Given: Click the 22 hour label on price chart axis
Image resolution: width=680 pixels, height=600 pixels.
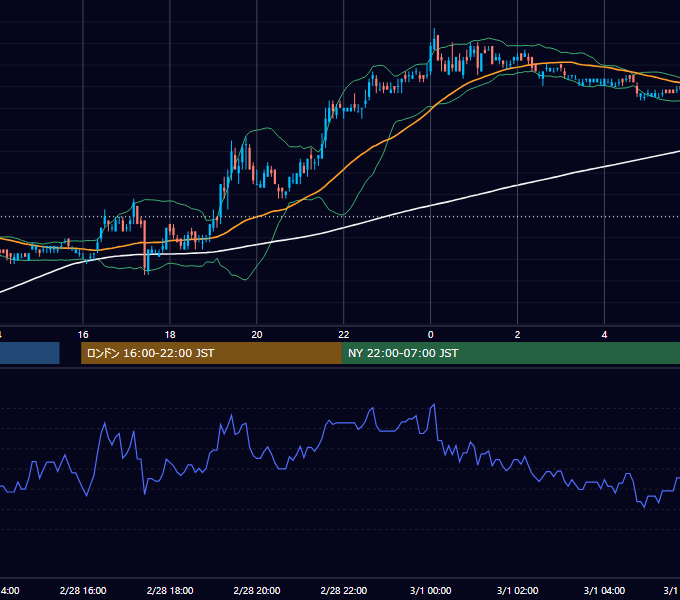Looking at the screenshot, I should [343, 335].
